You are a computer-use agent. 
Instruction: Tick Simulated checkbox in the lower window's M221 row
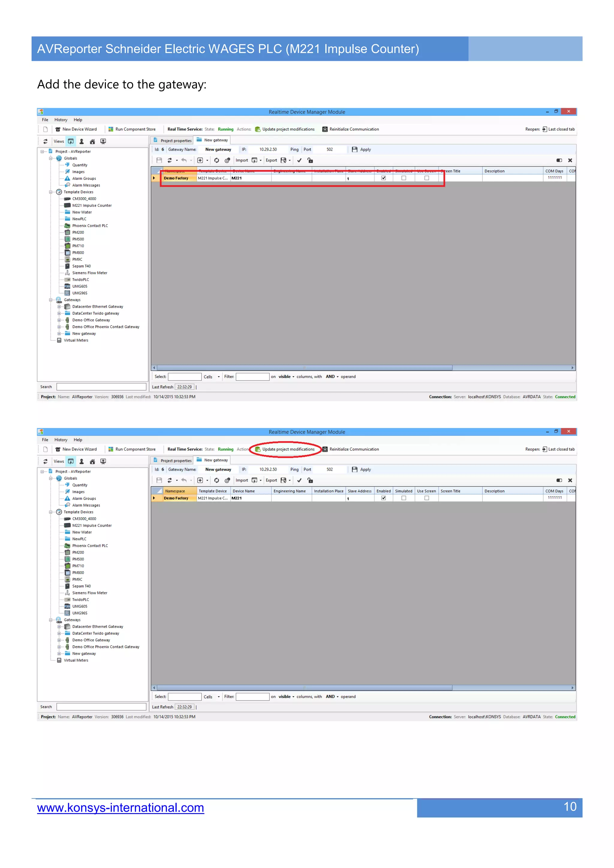click(x=404, y=498)
